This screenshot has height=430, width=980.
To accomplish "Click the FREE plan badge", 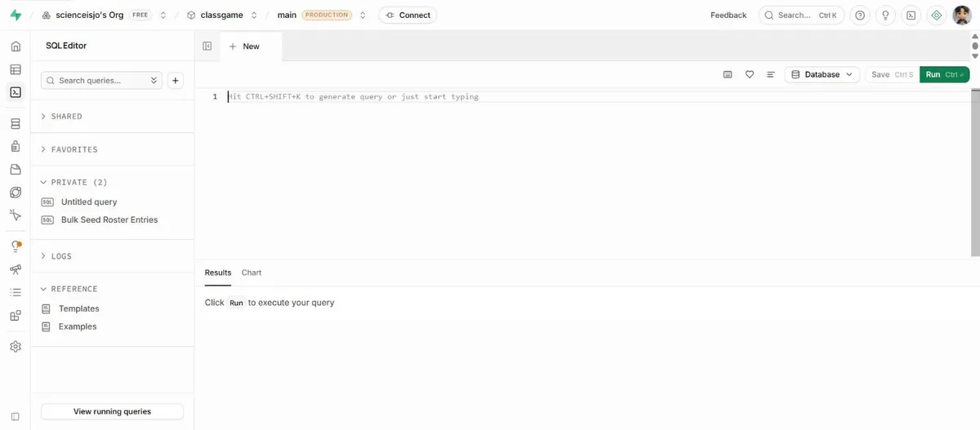I will click(140, 15).
